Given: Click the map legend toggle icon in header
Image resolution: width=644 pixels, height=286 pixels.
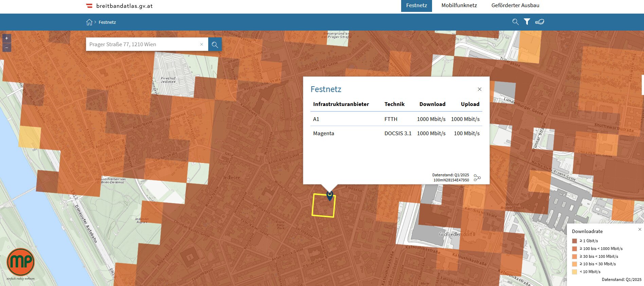Looking at the screenshot, I should coord(540,22).
